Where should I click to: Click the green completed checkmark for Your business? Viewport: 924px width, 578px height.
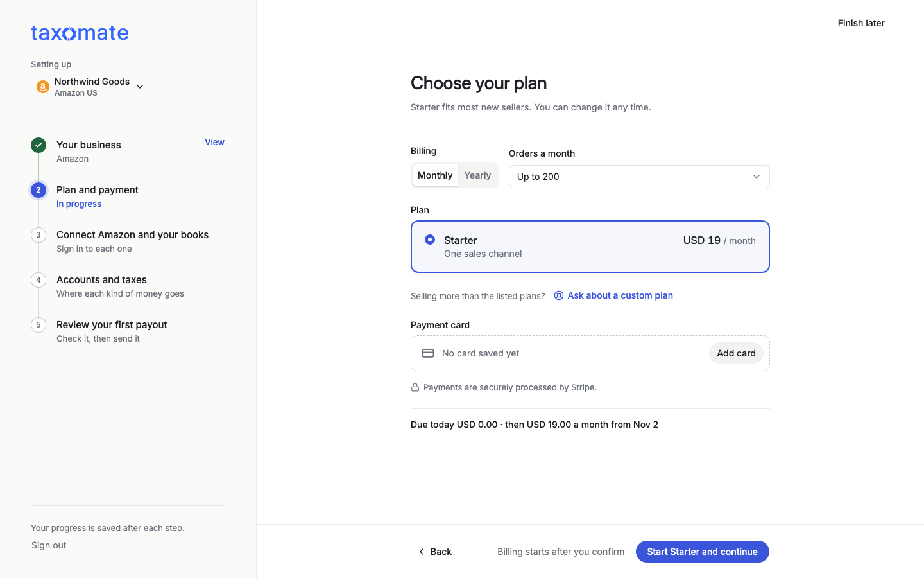pos(38,145)
